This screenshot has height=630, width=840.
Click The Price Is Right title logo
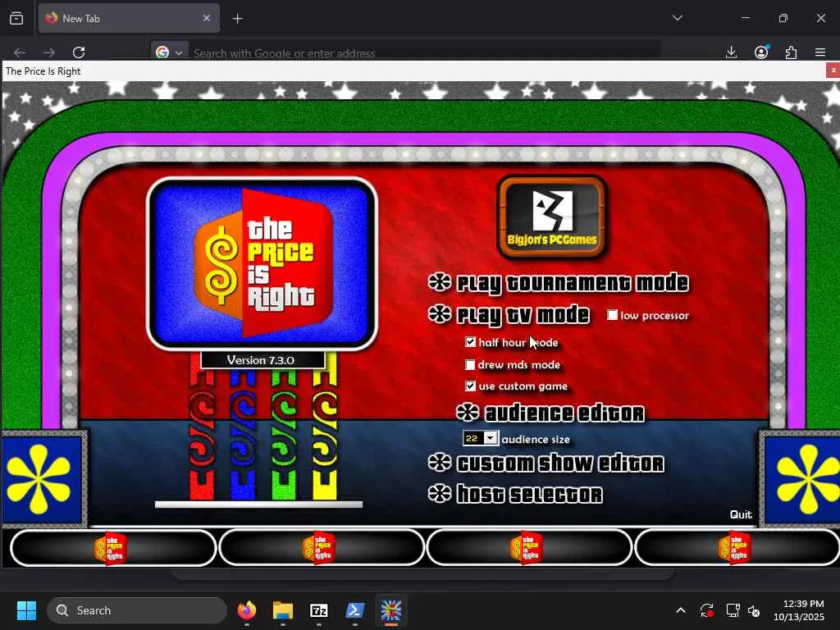(262, 263)
